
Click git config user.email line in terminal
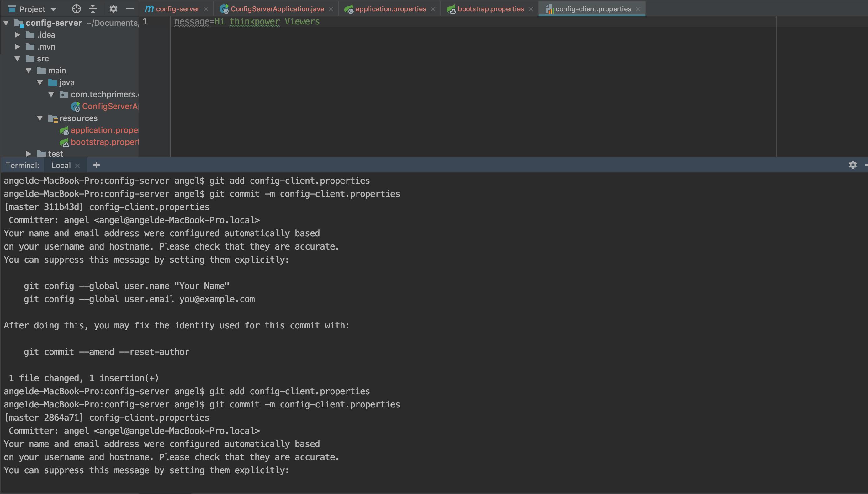pyautogui.click(x=139, y=299)
